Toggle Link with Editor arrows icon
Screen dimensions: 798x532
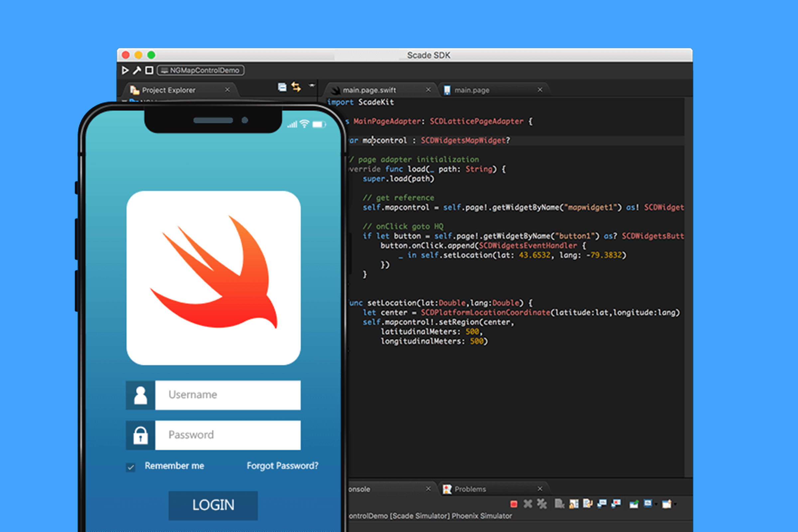(296, 87)
